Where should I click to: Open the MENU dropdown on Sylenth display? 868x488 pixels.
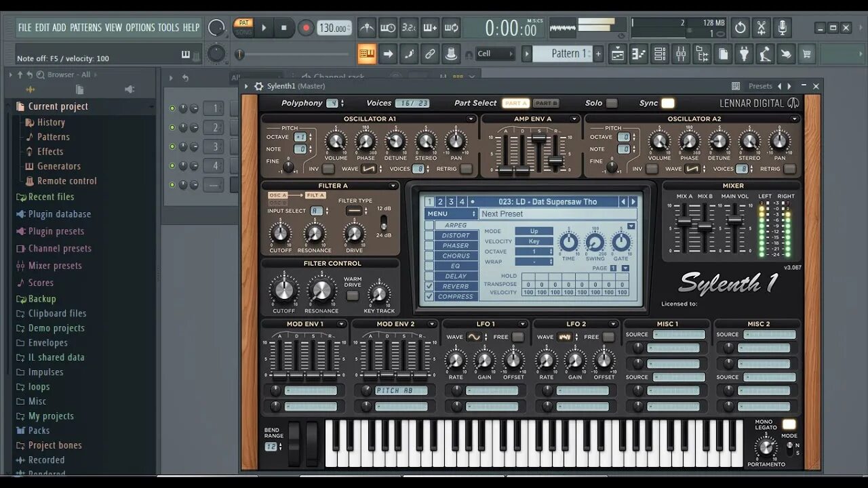[x=451, y=213]
